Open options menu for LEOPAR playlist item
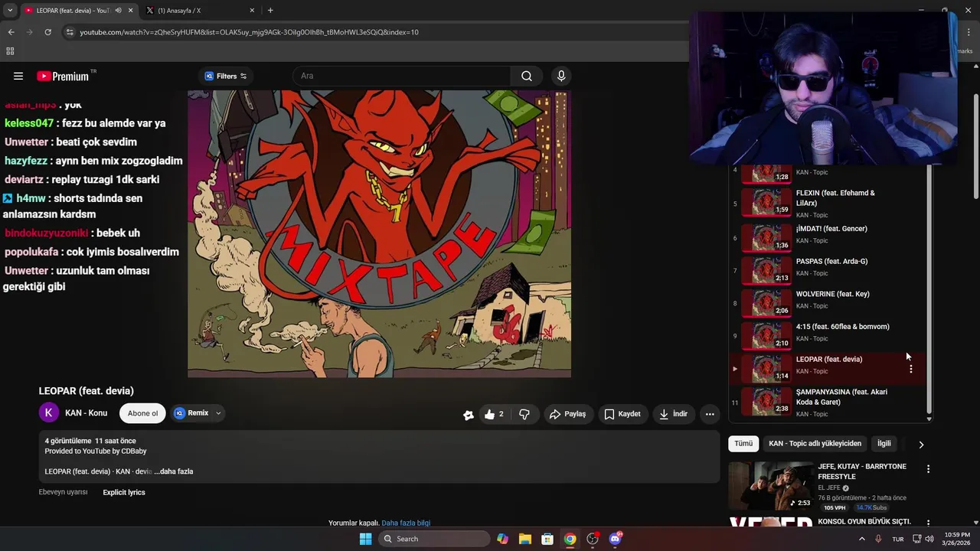The image size is (980, 551). tap(910, 369)
